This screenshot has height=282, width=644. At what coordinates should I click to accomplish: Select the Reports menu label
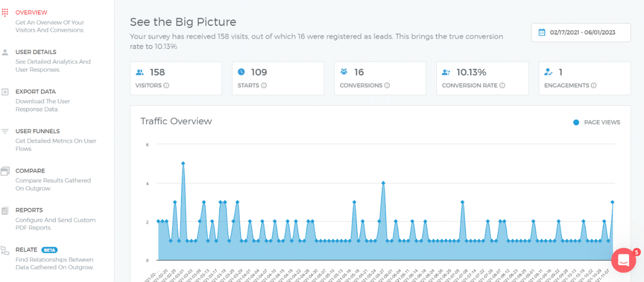pyautogui.click(x=29, y=210)
